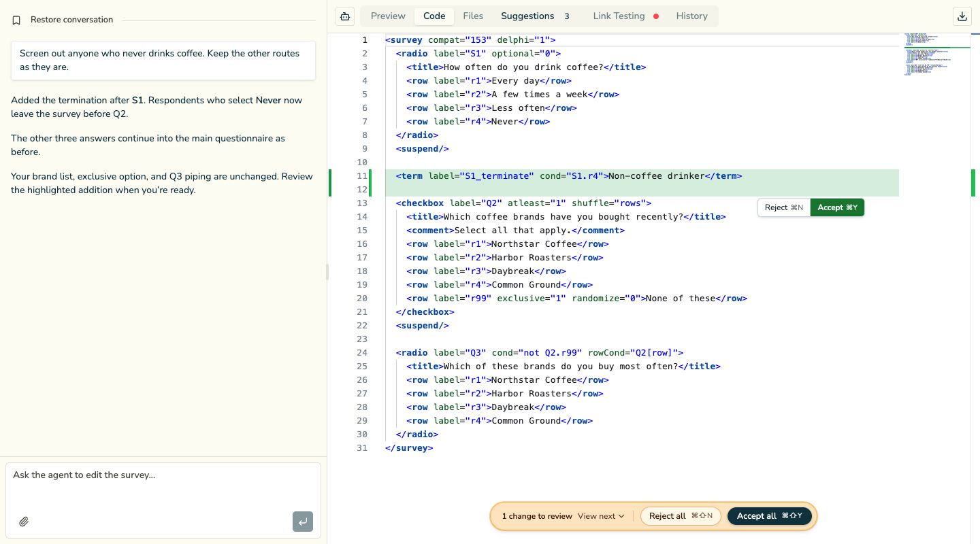Viewport: 980px width, 544px height.
Task: Switch to the Preview tab
Action: point(388,16)
